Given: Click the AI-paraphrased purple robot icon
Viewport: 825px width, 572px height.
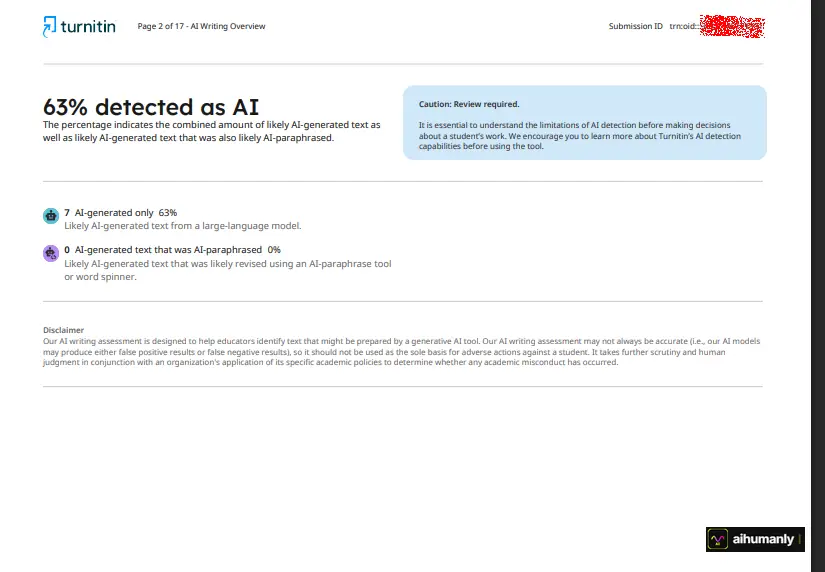Looking at the screenshot, I should click(51, 253).
